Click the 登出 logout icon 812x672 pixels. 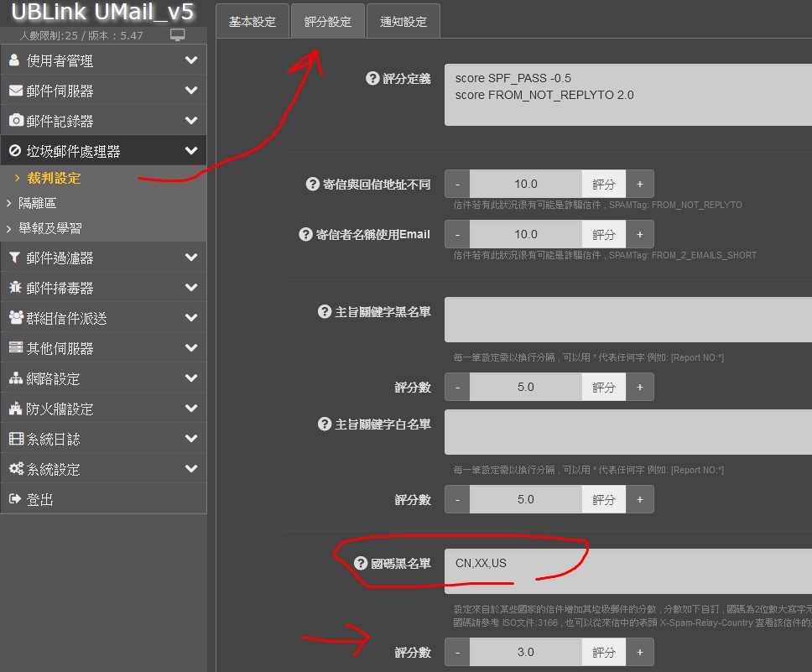coord(15,499)
